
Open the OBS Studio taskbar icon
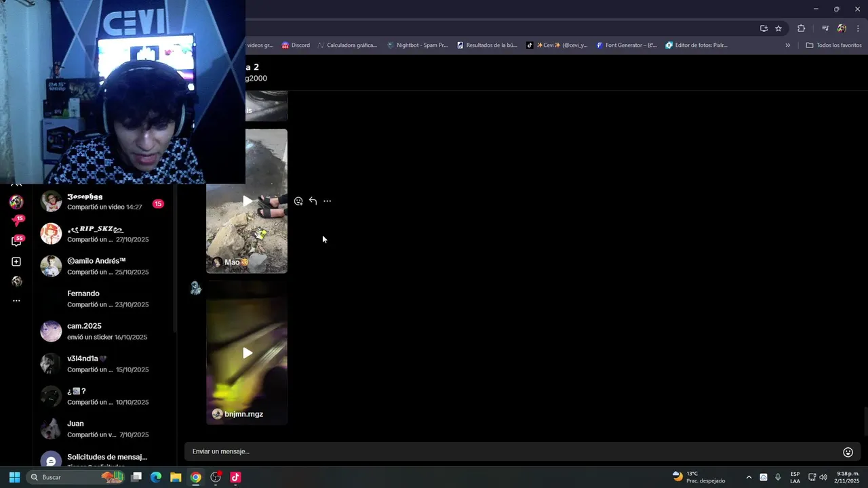click(216, 477)
